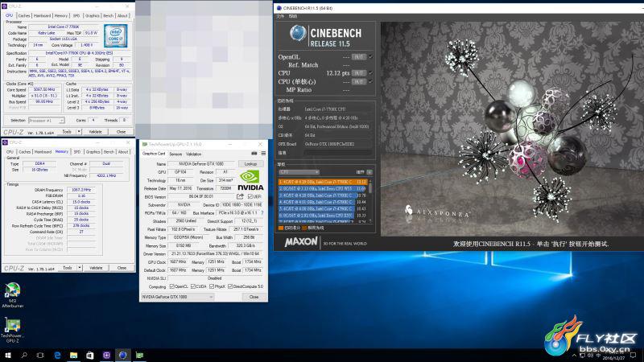Open the Graphics tab in top CPU-Z window
The image size is (644, 362).
point(92,15)
